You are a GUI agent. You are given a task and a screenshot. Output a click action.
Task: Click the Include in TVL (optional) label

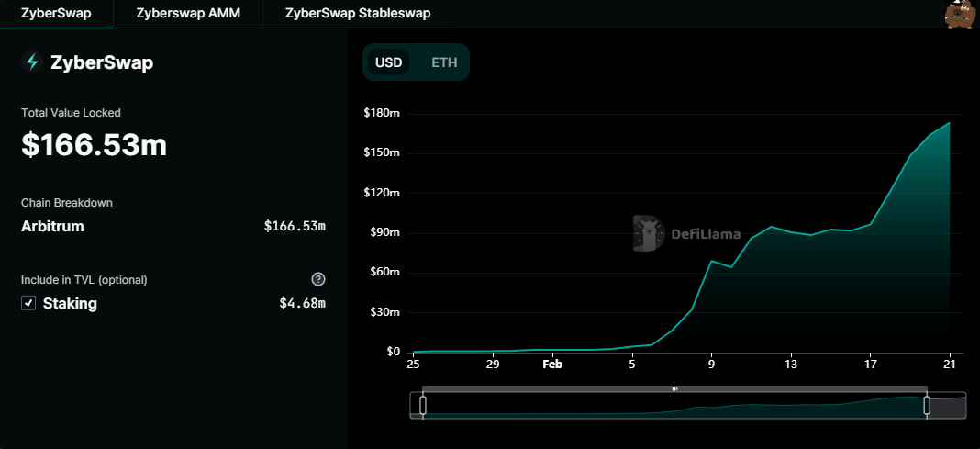click(84, 279)
